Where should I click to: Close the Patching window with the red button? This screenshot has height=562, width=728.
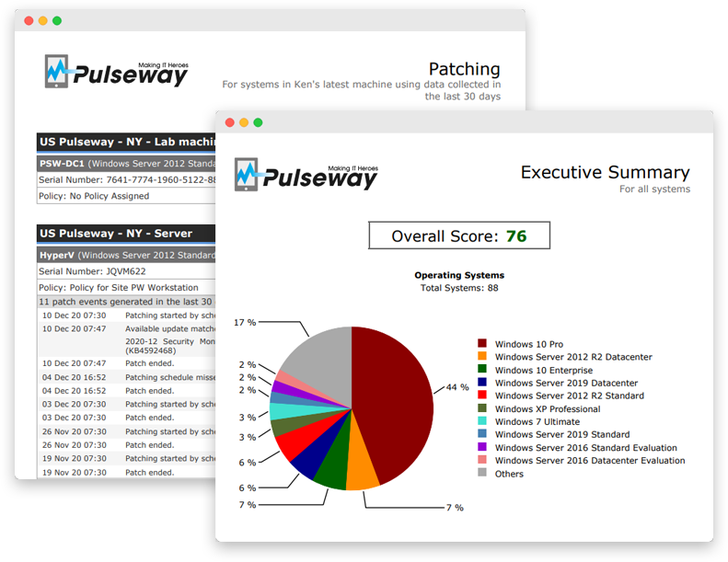27,20
